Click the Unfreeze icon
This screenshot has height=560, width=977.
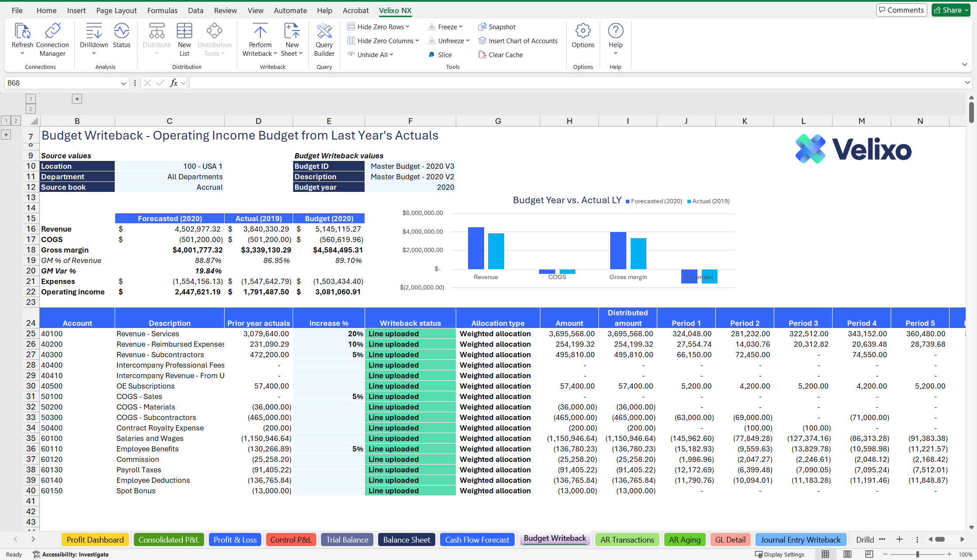click(431, 41)
